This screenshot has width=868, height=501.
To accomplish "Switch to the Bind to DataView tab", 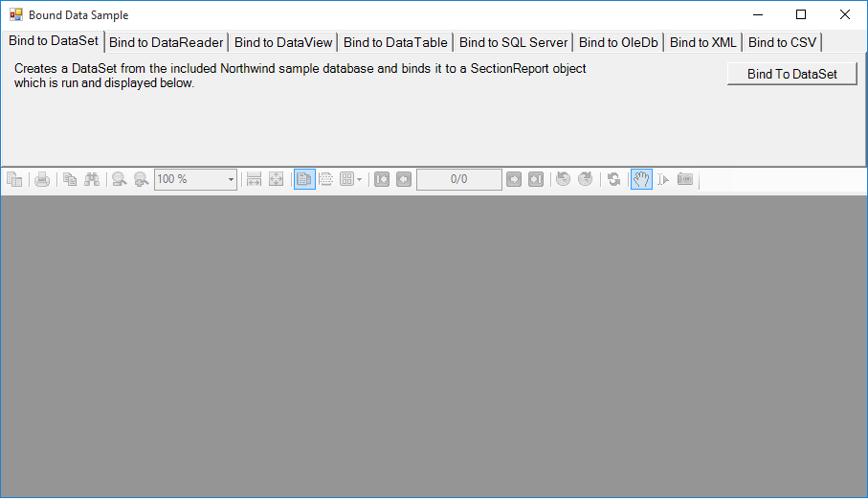I will pos(283,43).
